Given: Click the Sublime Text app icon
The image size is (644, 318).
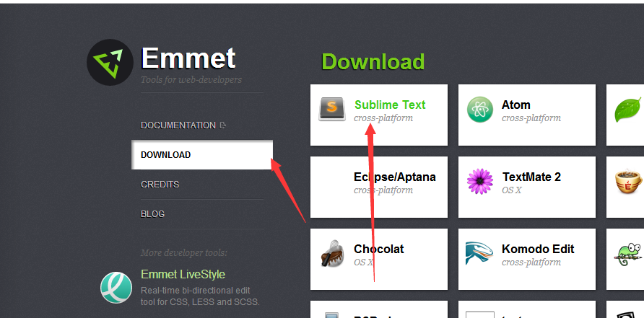Looking at the screenshot, I should click(332, 109).
